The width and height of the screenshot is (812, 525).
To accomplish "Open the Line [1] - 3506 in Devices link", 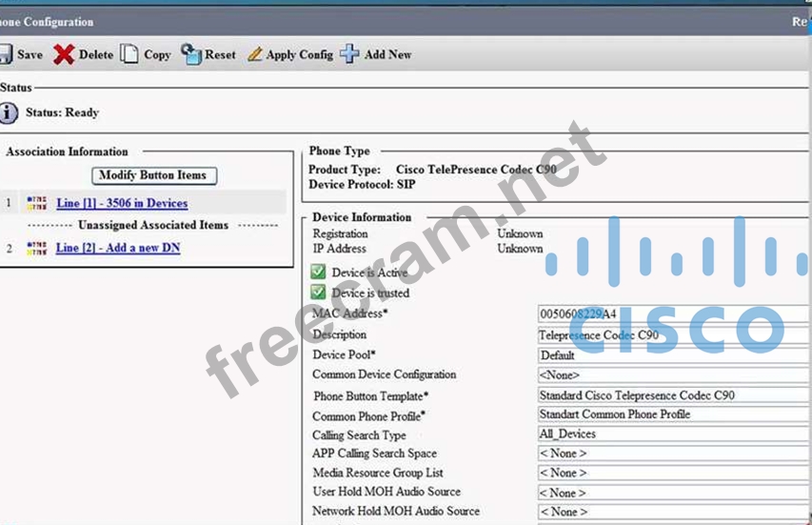I will (122, 203).
